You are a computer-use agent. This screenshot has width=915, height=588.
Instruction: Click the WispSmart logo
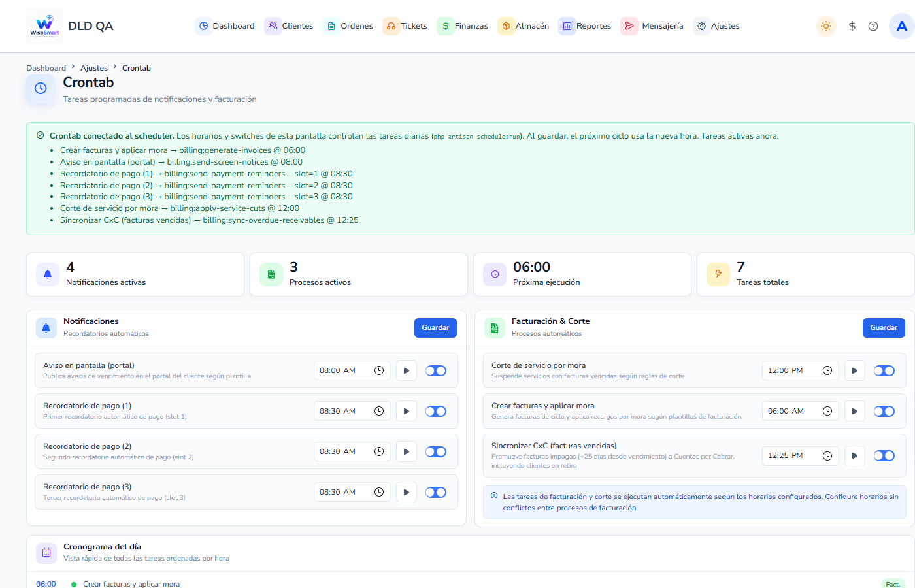[x=44, y=26]
